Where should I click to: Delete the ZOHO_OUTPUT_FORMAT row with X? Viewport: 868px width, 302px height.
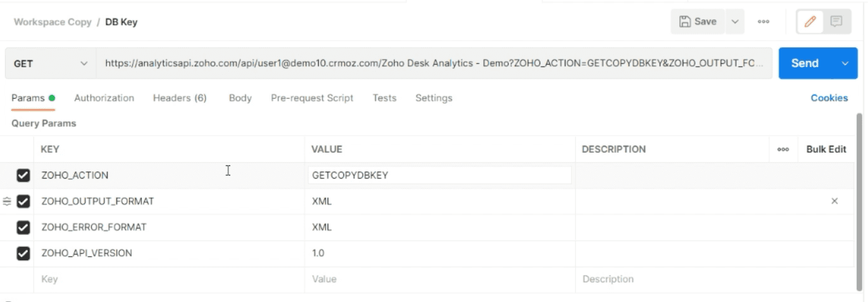tap(834, 201)
